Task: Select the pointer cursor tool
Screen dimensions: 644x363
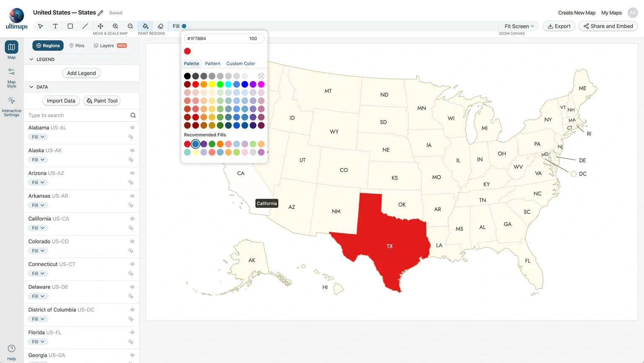Action: [x=41, y=26]
